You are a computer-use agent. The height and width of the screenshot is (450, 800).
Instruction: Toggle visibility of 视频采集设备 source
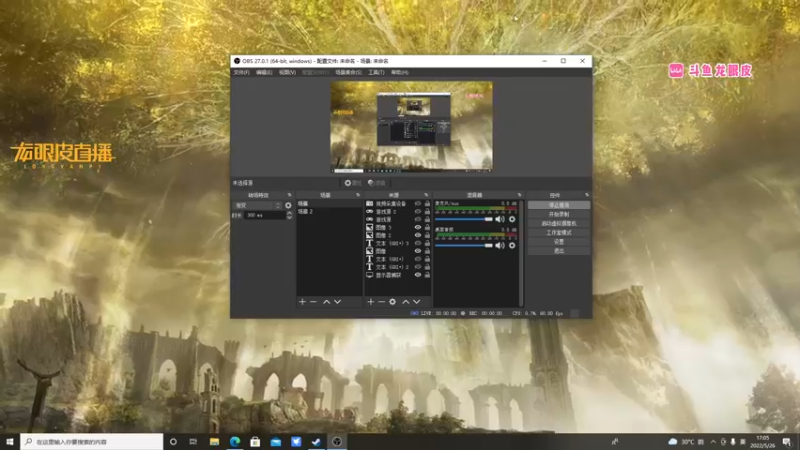418,204
